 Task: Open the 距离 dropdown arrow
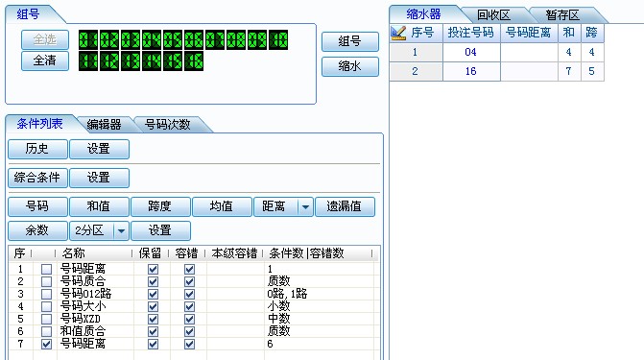point(305,206)
